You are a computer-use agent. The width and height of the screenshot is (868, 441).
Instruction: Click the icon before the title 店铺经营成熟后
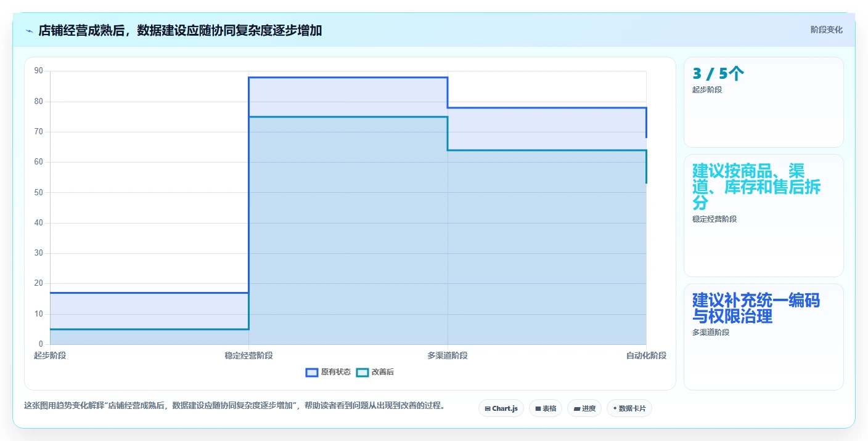[29, 30]
